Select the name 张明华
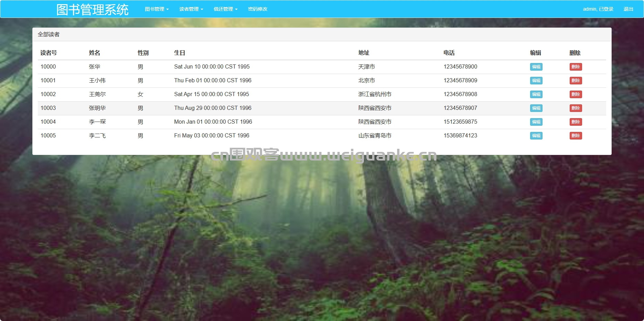 point(97,108)
